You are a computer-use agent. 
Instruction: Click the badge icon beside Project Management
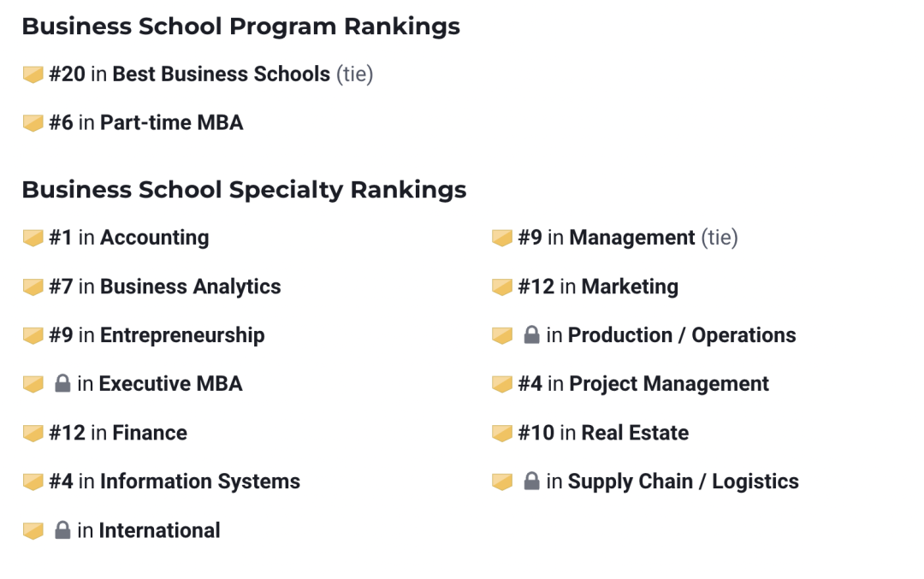coord(502,384)
